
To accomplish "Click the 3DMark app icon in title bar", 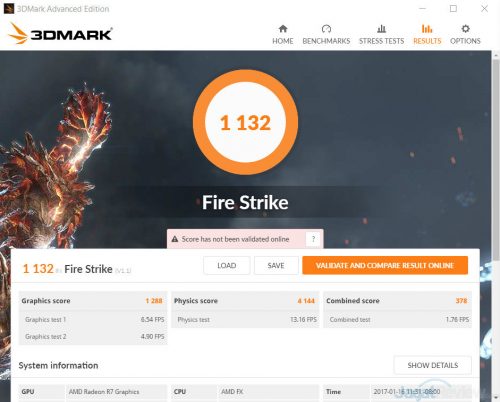I will click(x=8, y=8).
